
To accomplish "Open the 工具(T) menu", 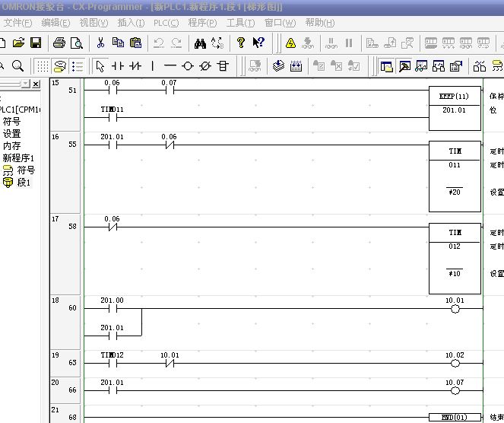I will (x=240, y=23).
